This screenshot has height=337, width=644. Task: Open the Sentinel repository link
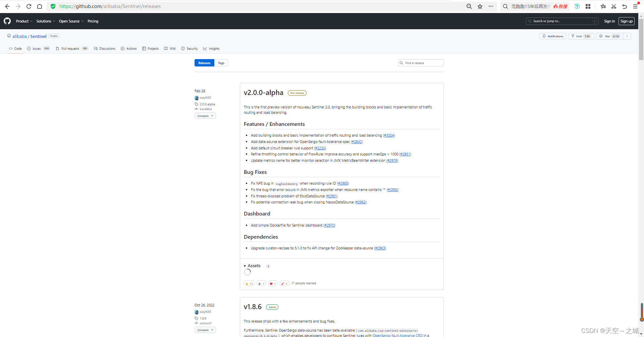click(38, 36)
